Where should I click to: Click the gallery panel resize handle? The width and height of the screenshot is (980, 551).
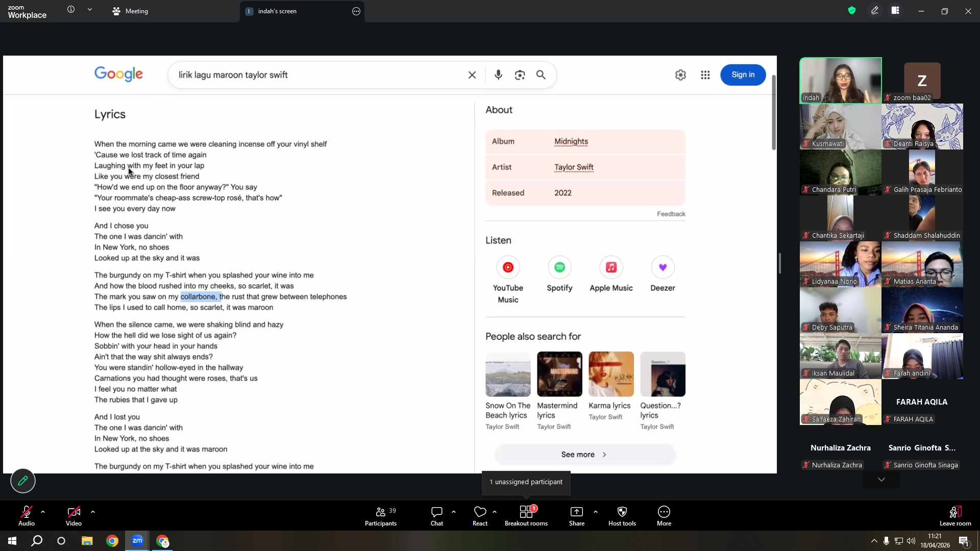tap(779, 264)
